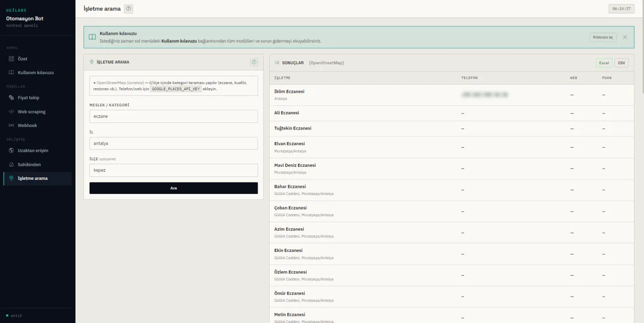This screenshot has width=644, height=323.
Task: Open the Webhook module
Action: pos(37,125)
